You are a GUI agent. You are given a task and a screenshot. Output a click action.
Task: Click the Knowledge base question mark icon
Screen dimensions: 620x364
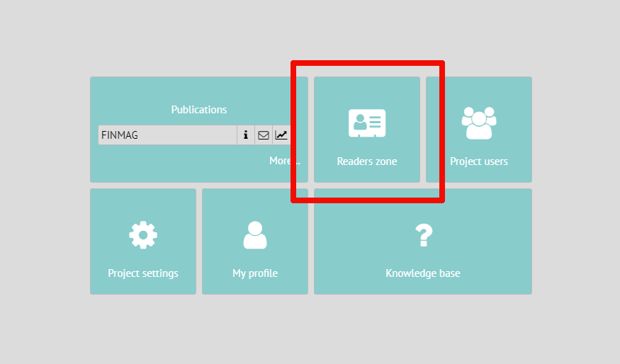click(423, 234)
